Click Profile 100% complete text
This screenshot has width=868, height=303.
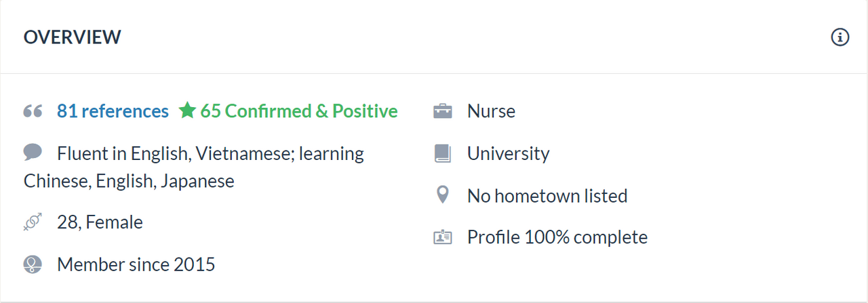click(x=557, y=237)
